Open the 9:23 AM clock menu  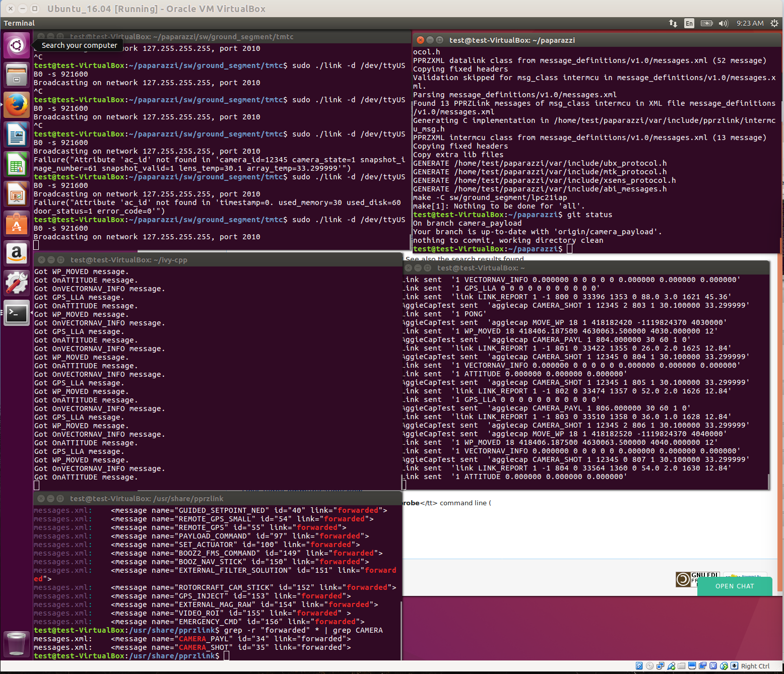(750, 23)
